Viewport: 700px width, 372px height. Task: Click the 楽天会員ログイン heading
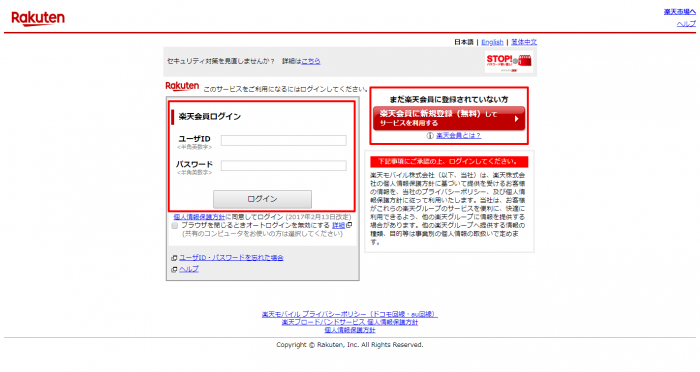click(x=209, y=117)
